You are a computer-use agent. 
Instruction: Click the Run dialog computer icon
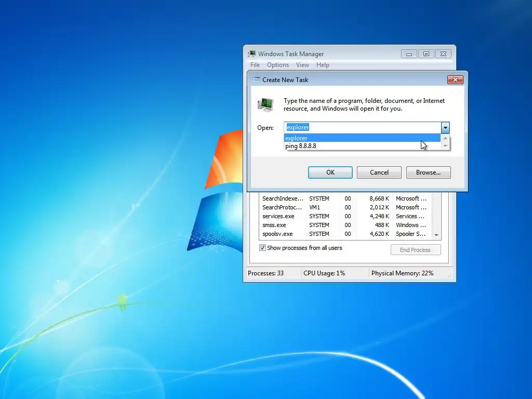tap(265, 105)
